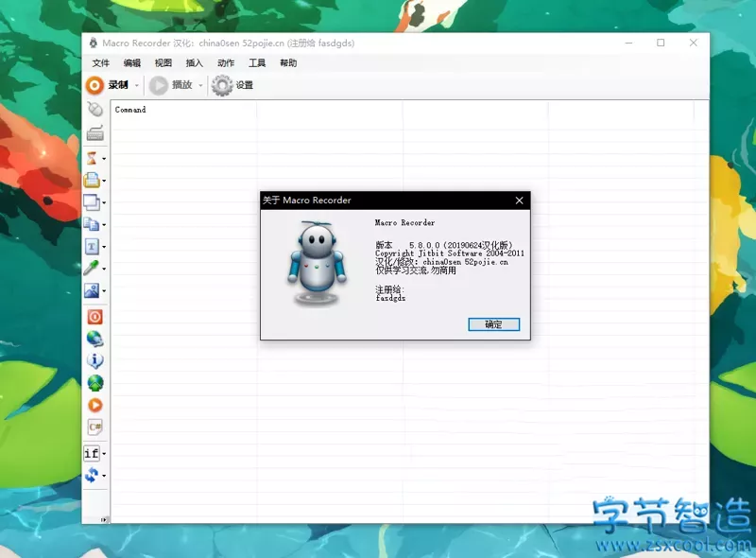Screen dimensions: 756x558
Task: Click the blue info message box icon
Action: pyautogui.click(x=94, y=360)
